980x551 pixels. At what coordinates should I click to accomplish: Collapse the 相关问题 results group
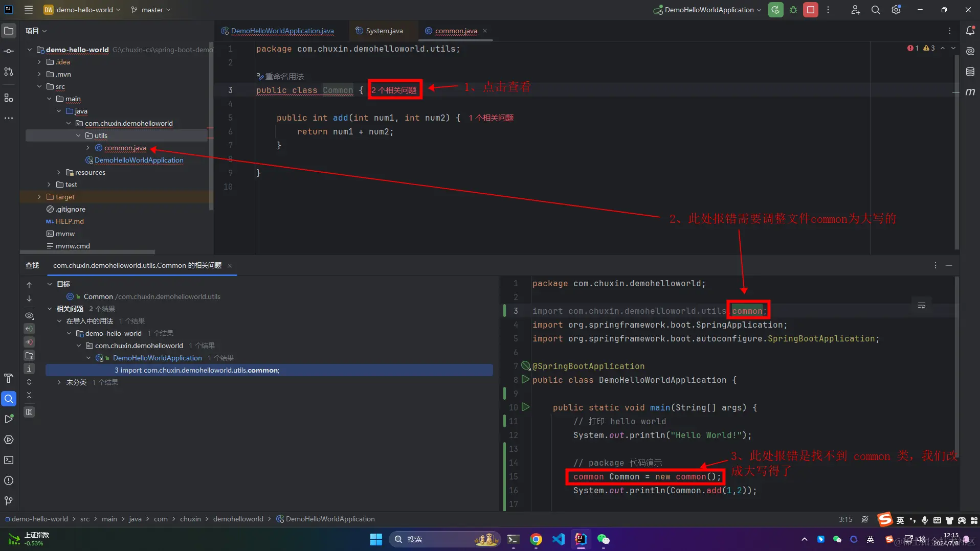[50, 309]
